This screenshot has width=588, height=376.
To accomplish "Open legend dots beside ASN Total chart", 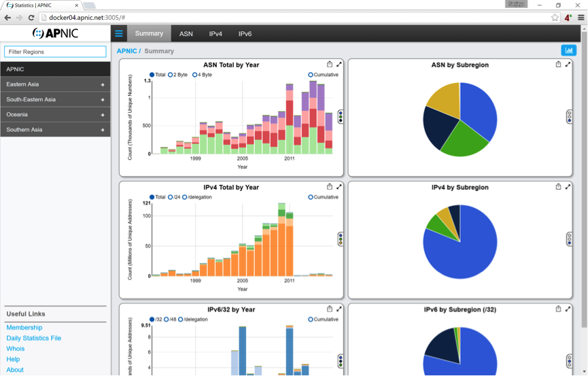I will pos(341,117).
